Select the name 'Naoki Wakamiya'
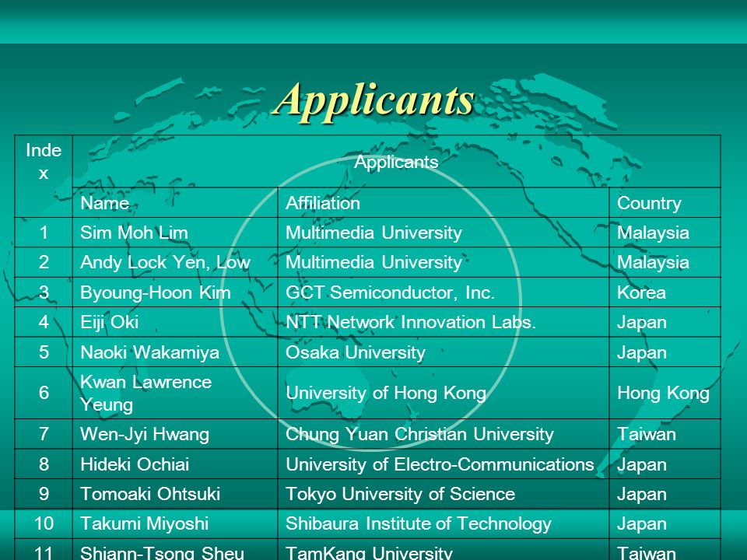Image resolution: width=747 pixels, height=560 pixels. [149, 352]
